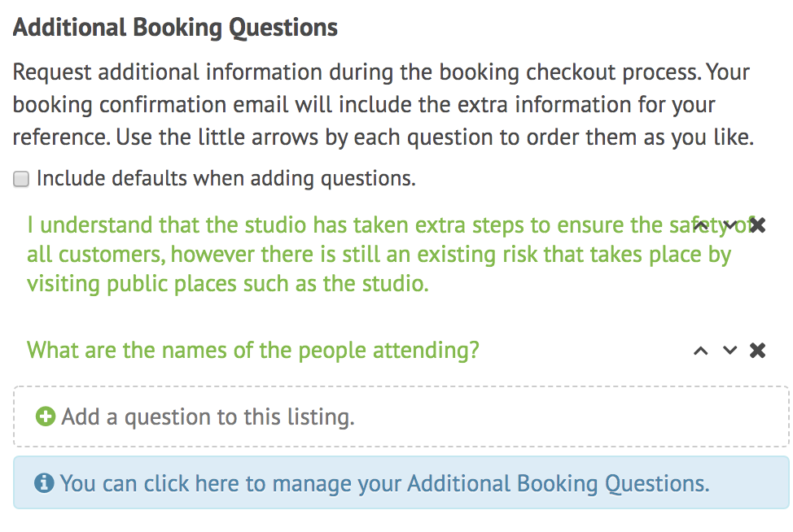
Task: Move the attendee names question up
Action: (700, 351)
